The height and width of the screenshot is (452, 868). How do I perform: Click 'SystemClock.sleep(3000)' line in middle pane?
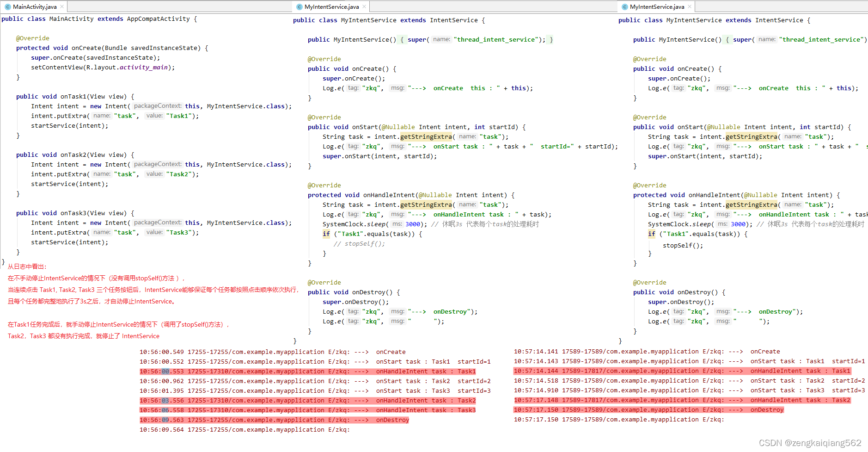coord(431,224)
